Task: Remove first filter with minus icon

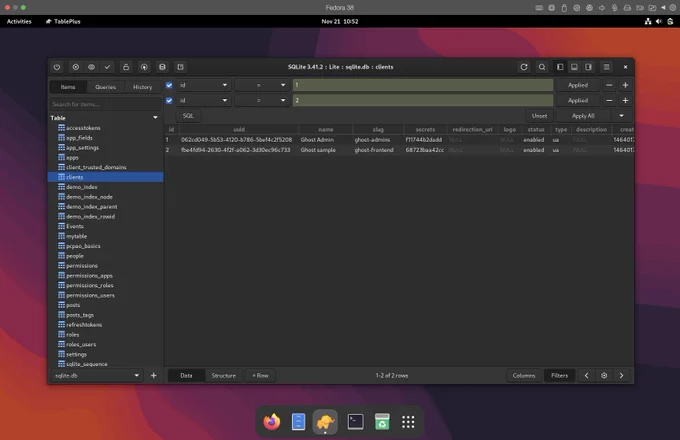Action: click(609, 85)
